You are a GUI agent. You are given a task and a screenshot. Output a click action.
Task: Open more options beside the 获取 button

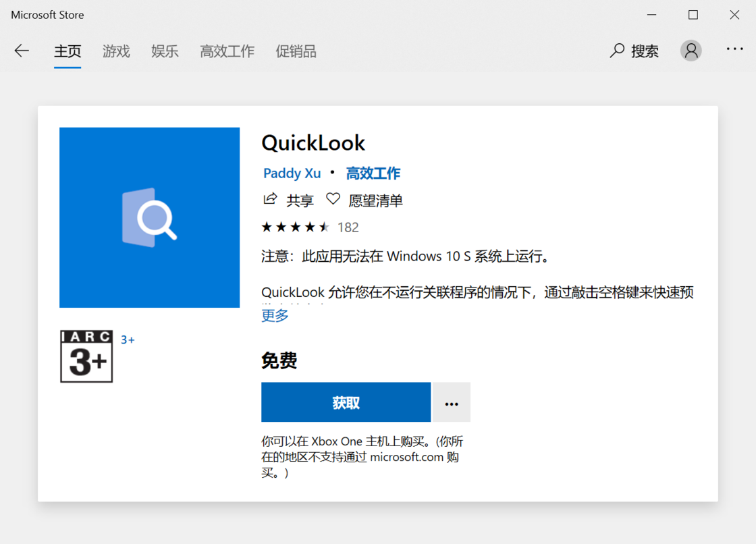click(451, 402)
